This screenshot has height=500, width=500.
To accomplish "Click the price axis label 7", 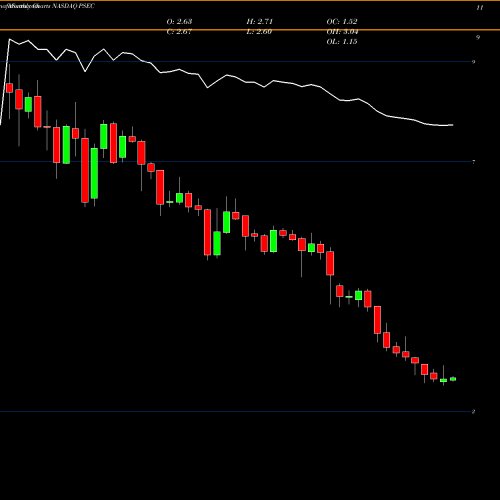I will click(474, 162).
